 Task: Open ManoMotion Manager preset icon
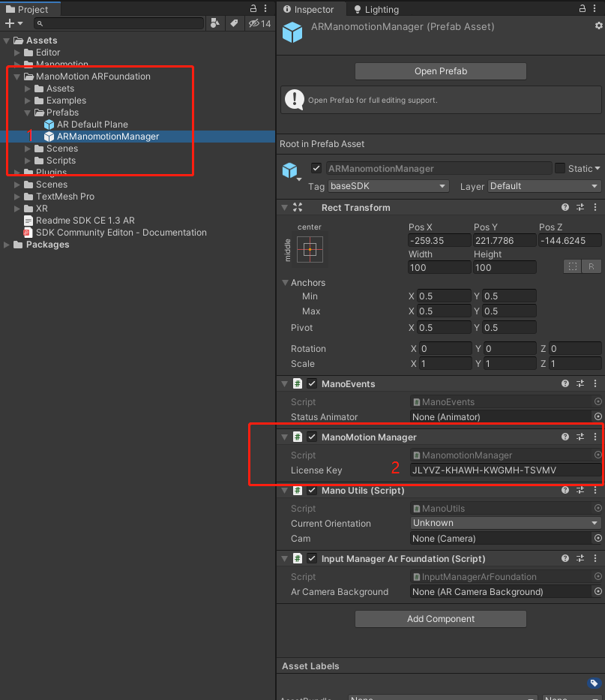580,437
